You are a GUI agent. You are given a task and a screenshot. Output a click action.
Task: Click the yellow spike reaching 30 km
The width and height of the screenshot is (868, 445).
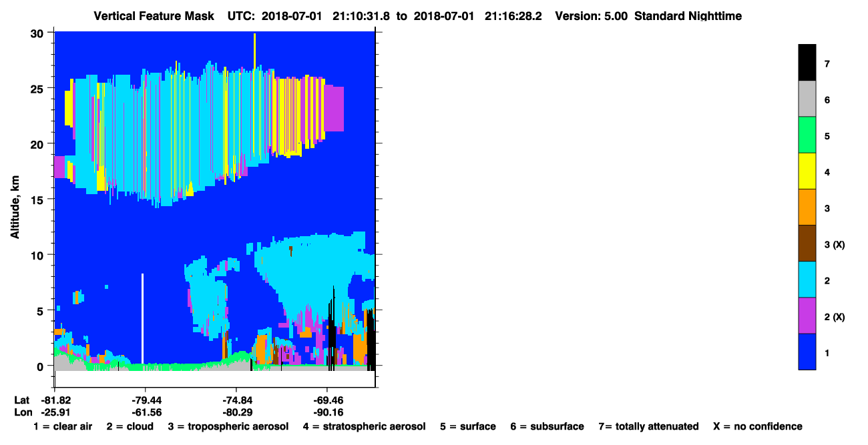(254, 50)
